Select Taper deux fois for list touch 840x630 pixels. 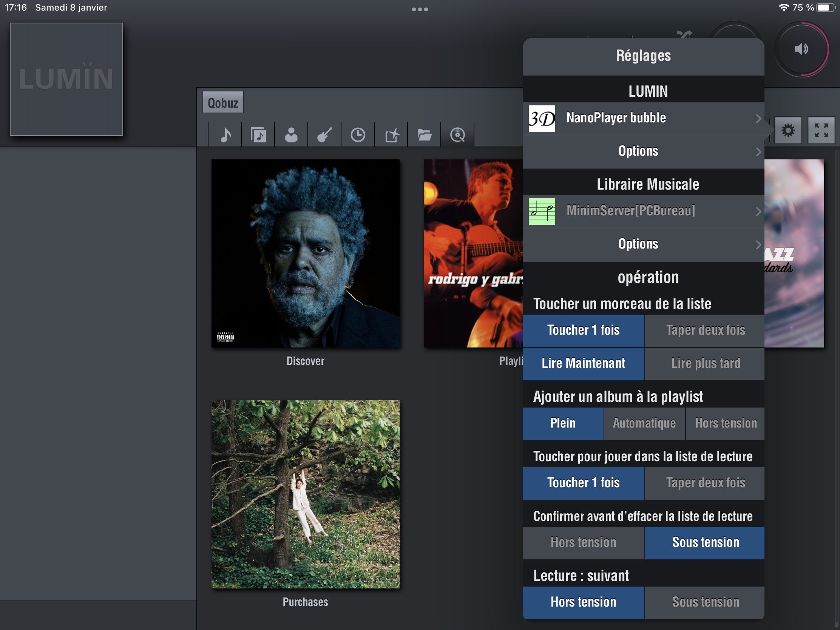coord(705,330)
